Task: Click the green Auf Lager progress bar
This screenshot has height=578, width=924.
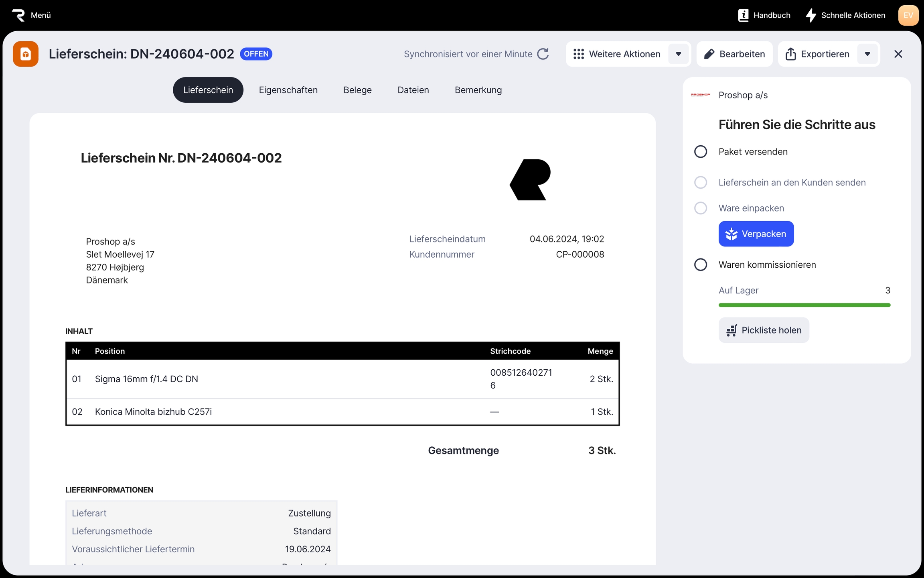Action: click(x=804, y=305)
